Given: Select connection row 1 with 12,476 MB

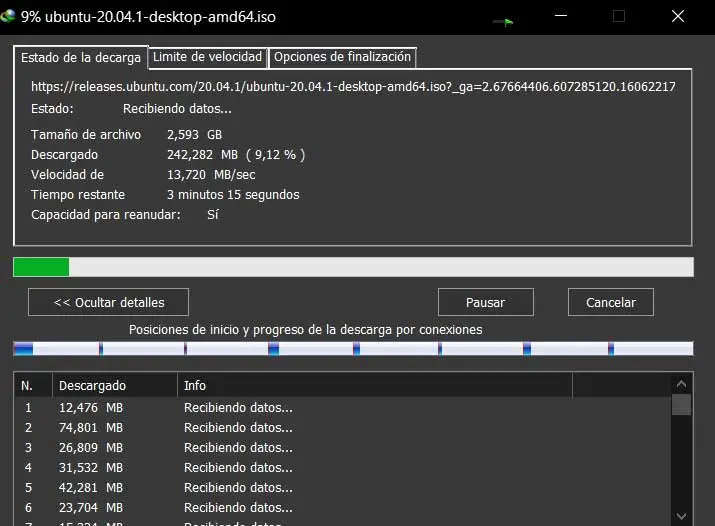Looking at the screenshot, I should 342,407.
